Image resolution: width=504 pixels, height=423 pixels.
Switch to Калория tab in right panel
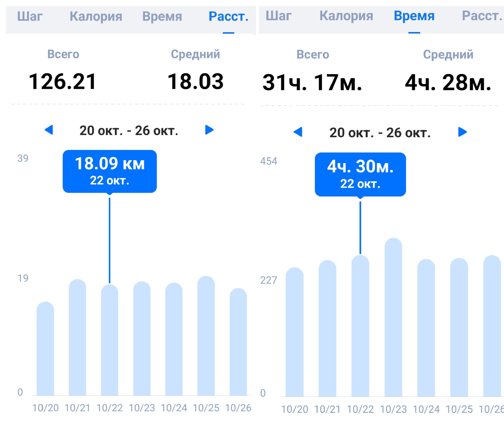click(346, 16)
